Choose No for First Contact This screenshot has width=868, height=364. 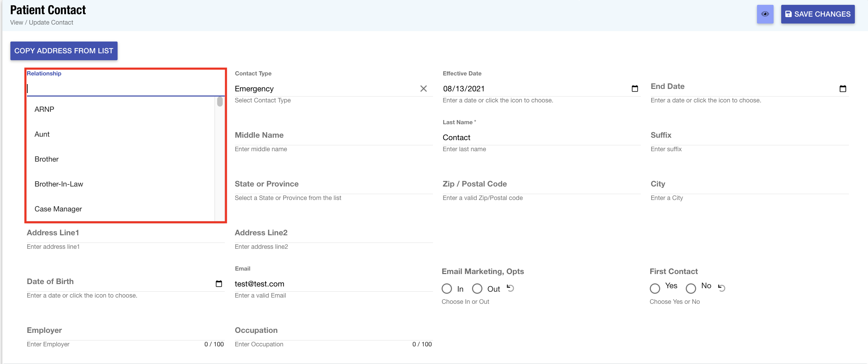pos(691,288)
